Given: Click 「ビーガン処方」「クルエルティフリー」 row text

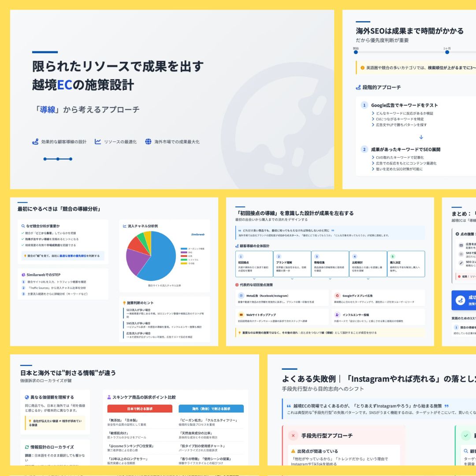Looking at the screenshot, I should tap(208, 420).
